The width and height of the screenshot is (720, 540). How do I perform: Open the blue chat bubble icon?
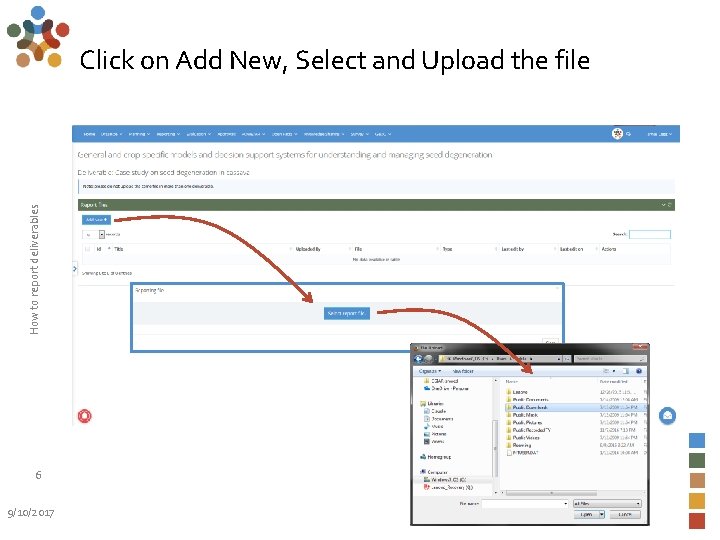click(x=667, y=416)
